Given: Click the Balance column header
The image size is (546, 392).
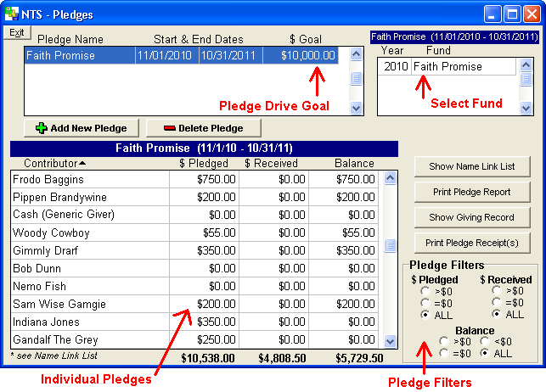Looking at the screenshot, I should pyautogui.click(x=354, y=163).
